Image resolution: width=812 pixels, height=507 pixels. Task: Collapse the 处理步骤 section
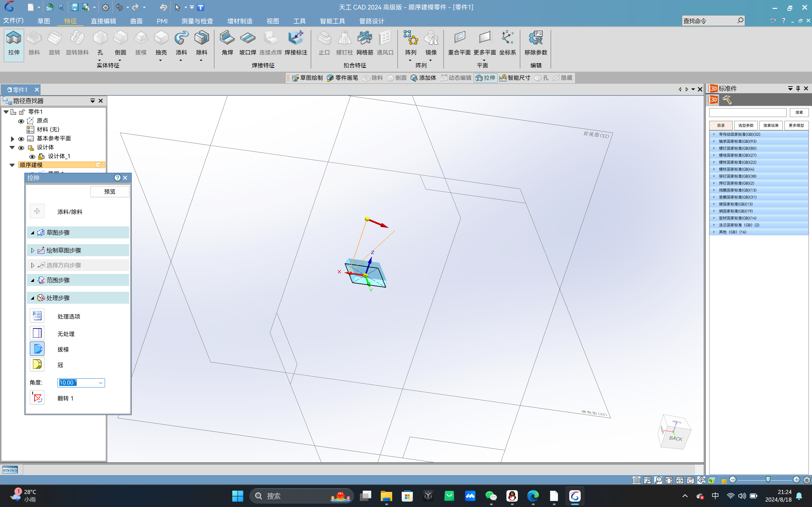point(33,298)
